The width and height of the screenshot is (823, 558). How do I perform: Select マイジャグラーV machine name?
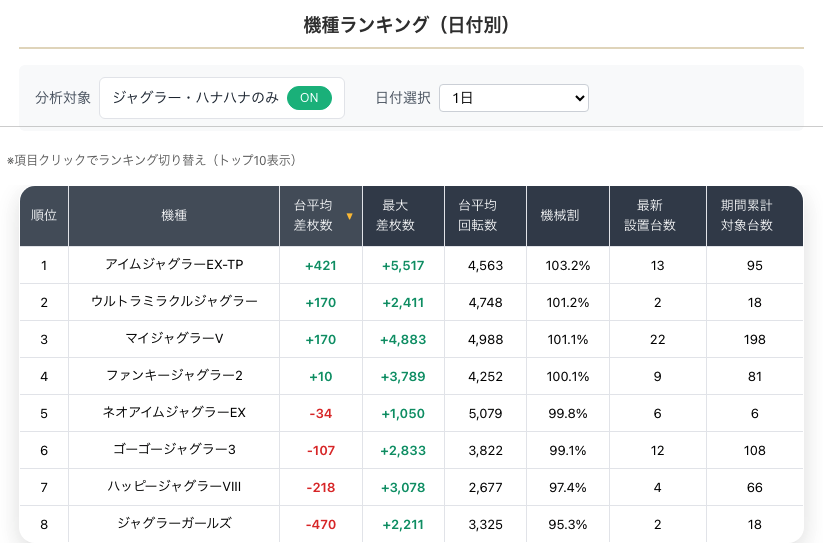174,339
